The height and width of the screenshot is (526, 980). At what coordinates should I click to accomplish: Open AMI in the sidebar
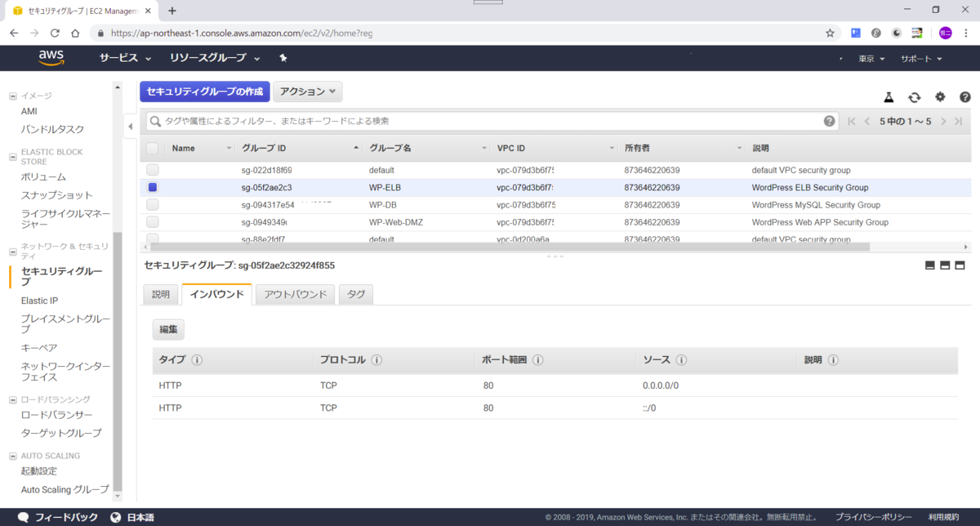tap(29, 111)
